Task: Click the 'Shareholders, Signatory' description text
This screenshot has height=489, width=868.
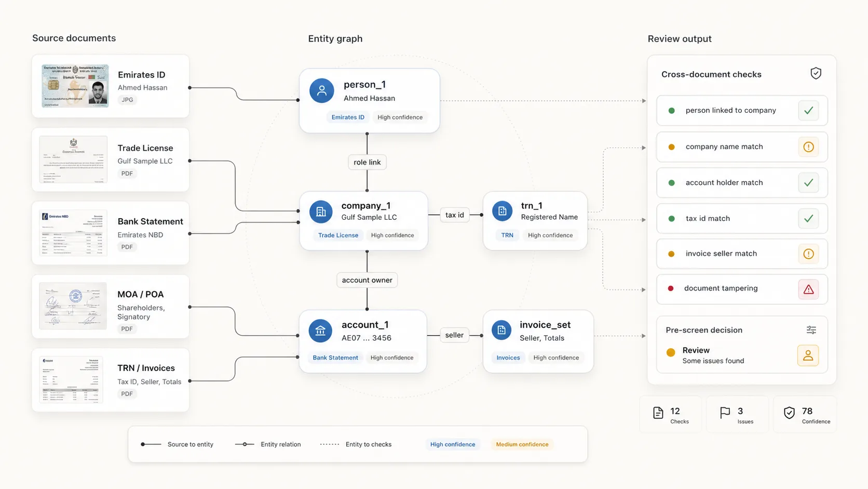Action: pyautogui.click(x=141, y=312)
